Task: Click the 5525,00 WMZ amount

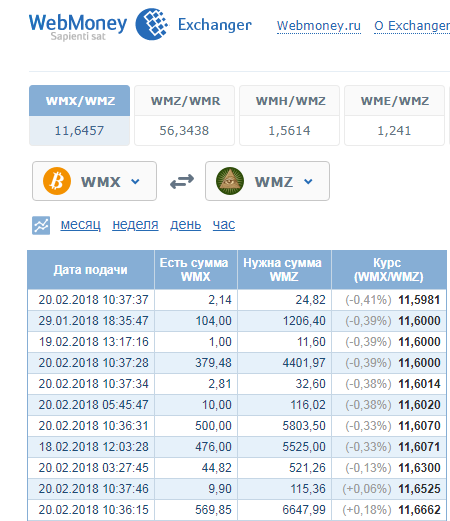Action: (x=304, y=447)
